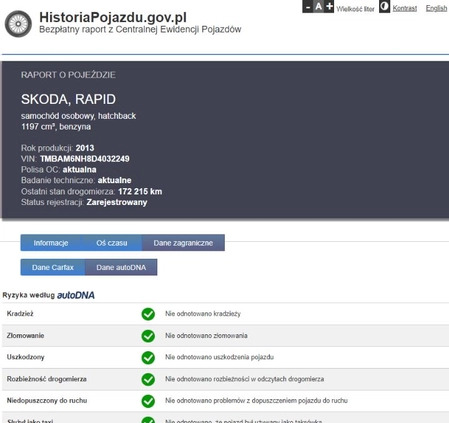Click the Wielkość liter label
Screen dimensions: 449x423
click(x=355, y=9)
